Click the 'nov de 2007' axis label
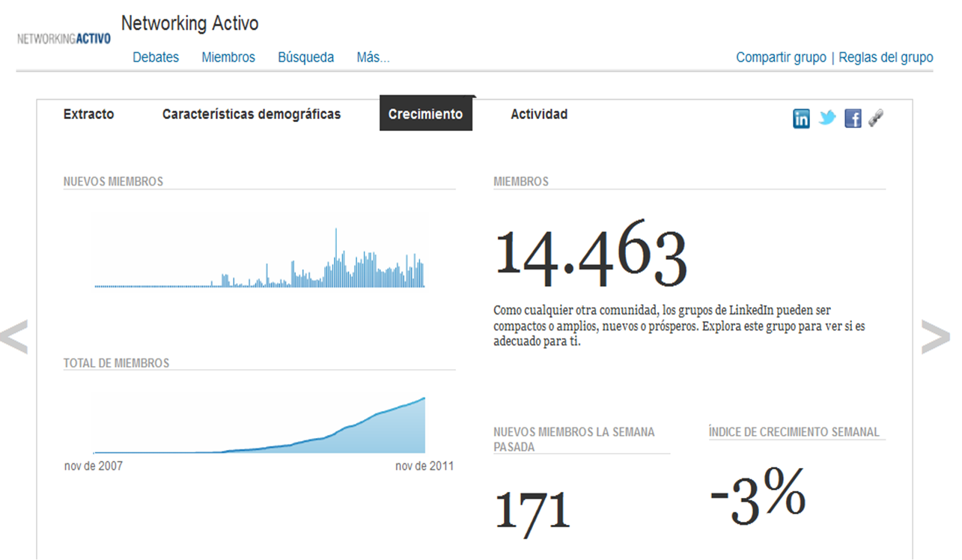This screenshot has width=962, height=560. (x=94, y=466)
